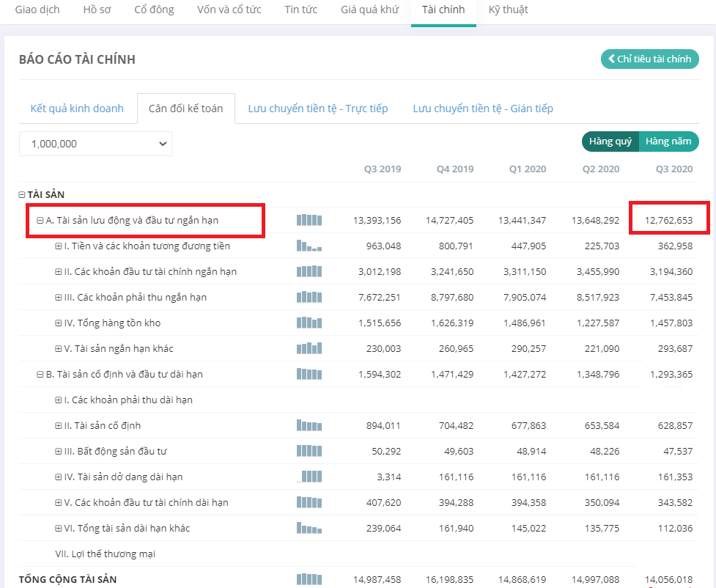The image size is (716, 588).
Task: Click mini chart icon for Tài sản cố định row
Action: (x=309, y=425)
